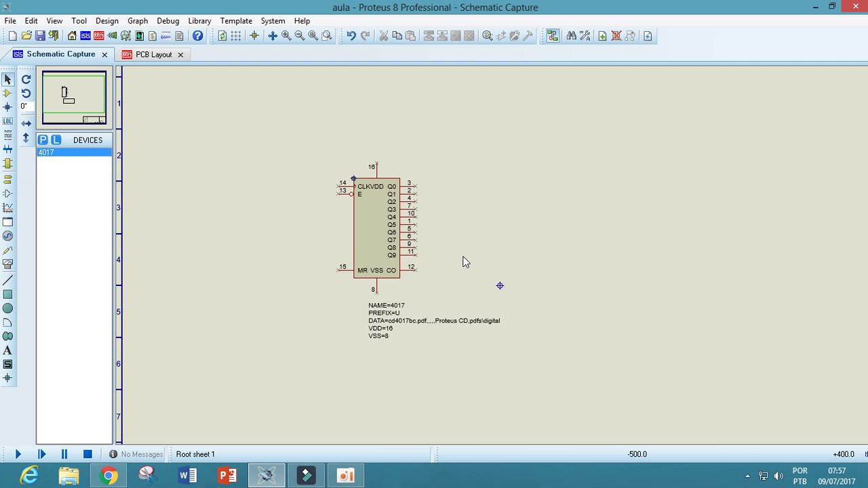Toggle wire autorouter in the toolbar
868x488 pixels.
553,36
